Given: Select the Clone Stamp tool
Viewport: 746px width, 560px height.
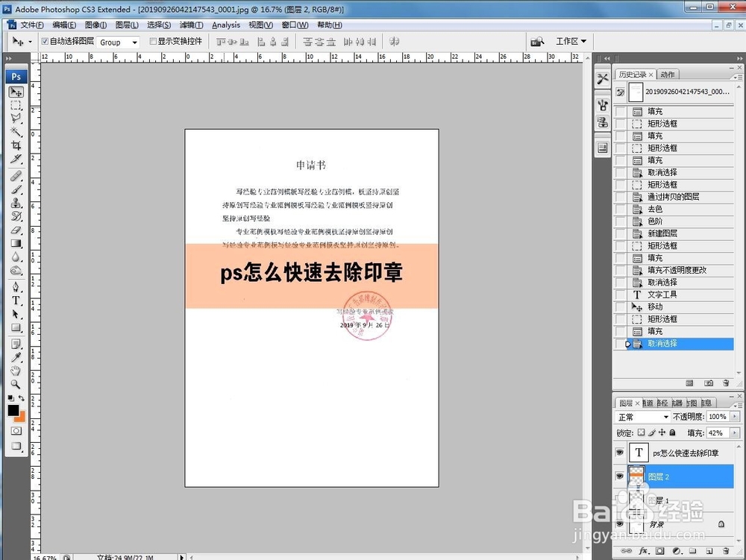Looking at the screenshot, I should 16,203.
